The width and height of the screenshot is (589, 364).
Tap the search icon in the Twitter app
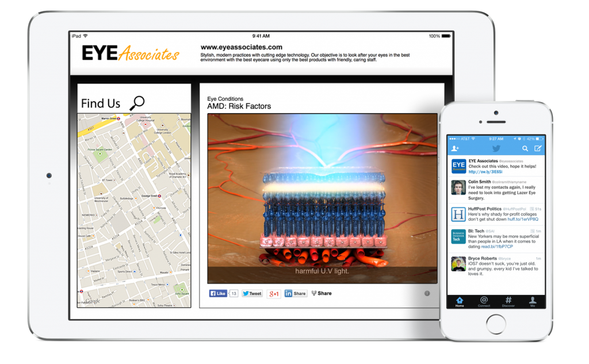pyautogui.click(x=525, y=148)
